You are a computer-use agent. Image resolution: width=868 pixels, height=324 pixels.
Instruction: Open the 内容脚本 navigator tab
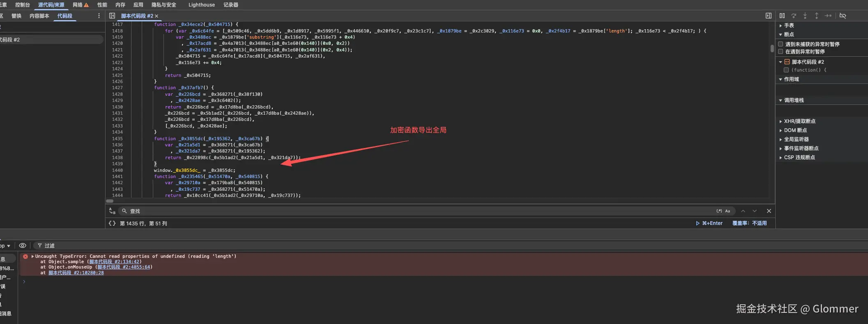[x=39, y=16]
